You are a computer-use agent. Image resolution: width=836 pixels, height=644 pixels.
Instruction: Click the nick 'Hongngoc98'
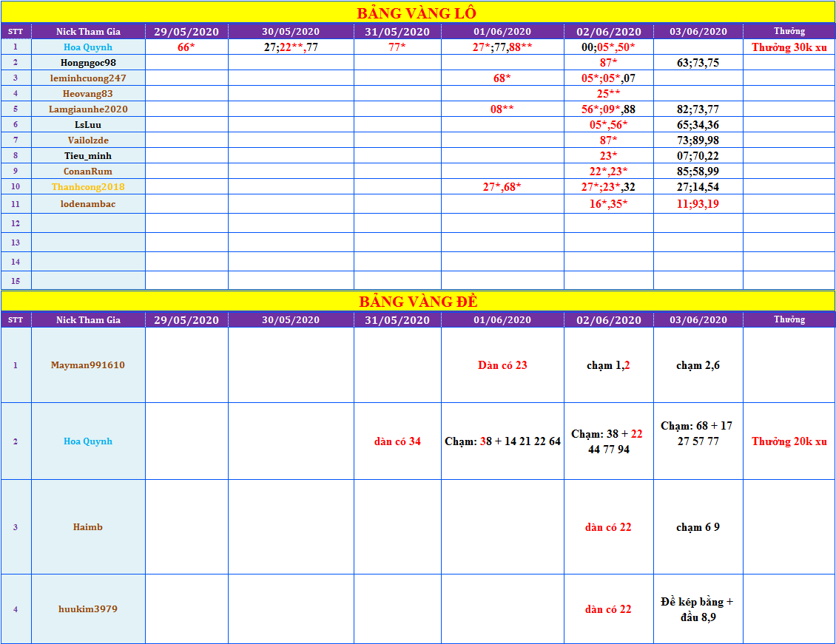[88, 62]
